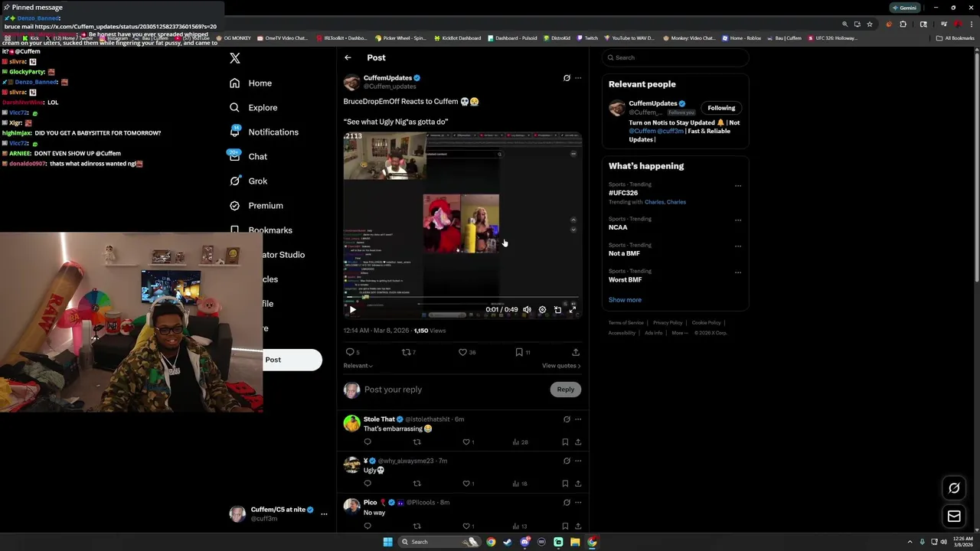The width and height of the screenshot is (980, 551).
Task: Open the Explore page
Action: (x=253, y=107)
